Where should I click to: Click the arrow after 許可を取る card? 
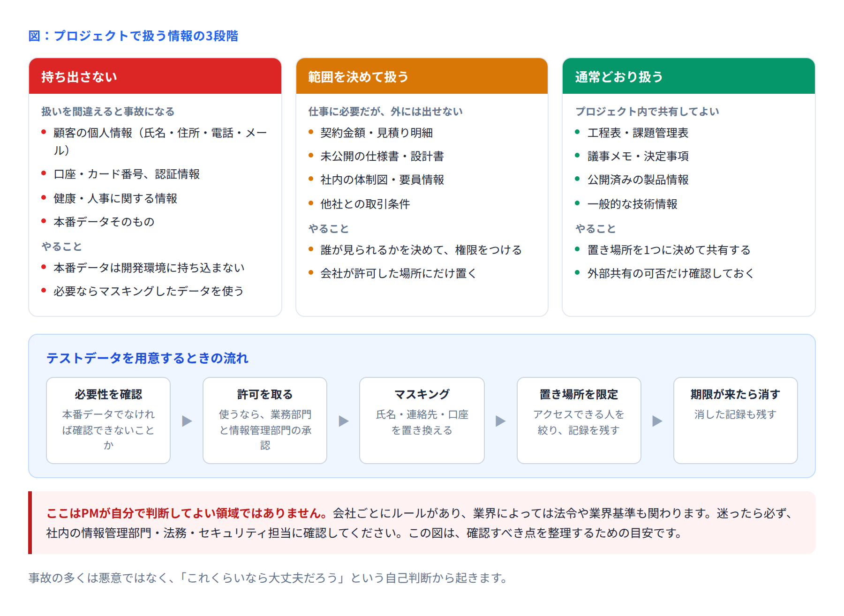(344, 421)
